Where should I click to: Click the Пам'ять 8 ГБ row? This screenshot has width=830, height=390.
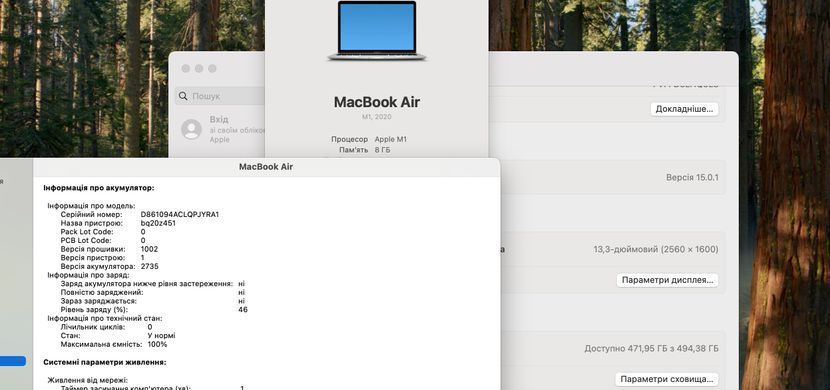click(x=365, y=150)
